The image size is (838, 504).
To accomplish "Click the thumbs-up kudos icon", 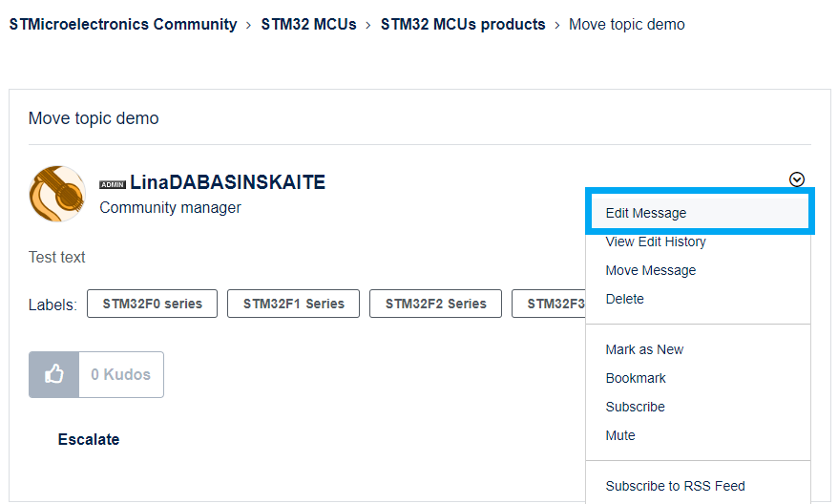I will pyautogui.click(x=53, y=374).
